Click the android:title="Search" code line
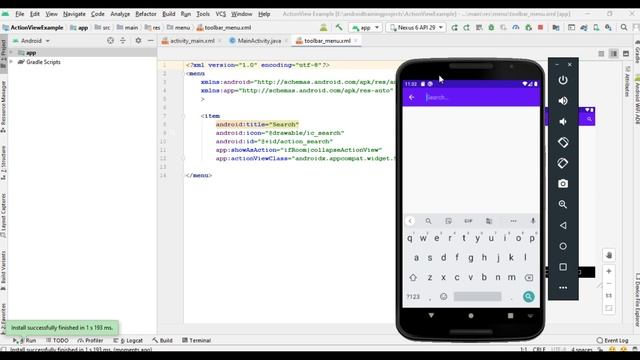This screenshot has height=360, width=640. click(257, 124)
